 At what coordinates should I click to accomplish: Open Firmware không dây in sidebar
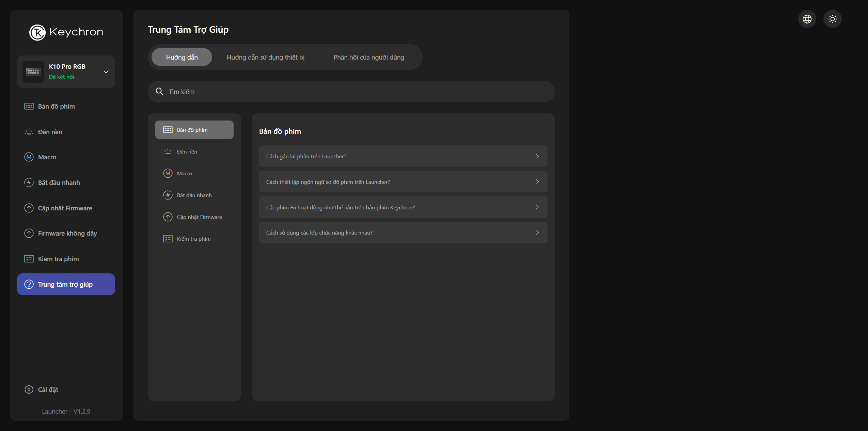click(x=67, y=233)
